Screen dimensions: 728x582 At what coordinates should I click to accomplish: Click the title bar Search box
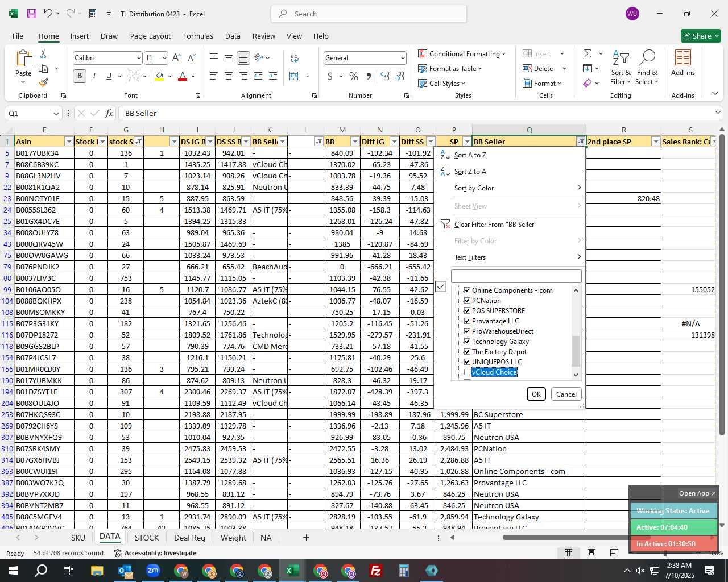369,14
